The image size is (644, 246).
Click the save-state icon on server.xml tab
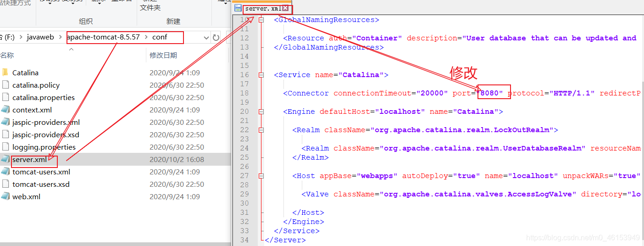[238, 8]
